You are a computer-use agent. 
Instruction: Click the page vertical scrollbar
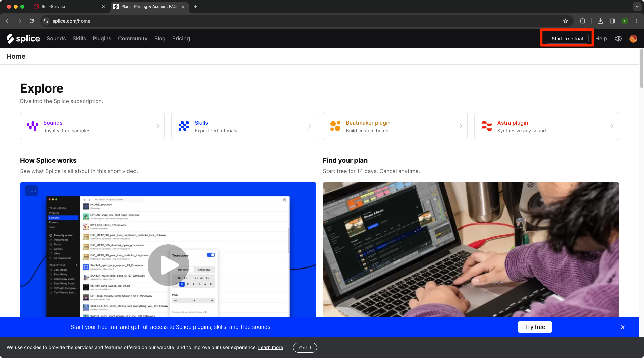[x=641, y=69]
